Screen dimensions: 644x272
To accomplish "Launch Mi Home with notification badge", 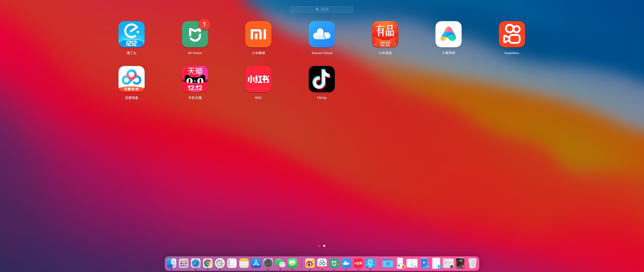I will tap(195, 34).
